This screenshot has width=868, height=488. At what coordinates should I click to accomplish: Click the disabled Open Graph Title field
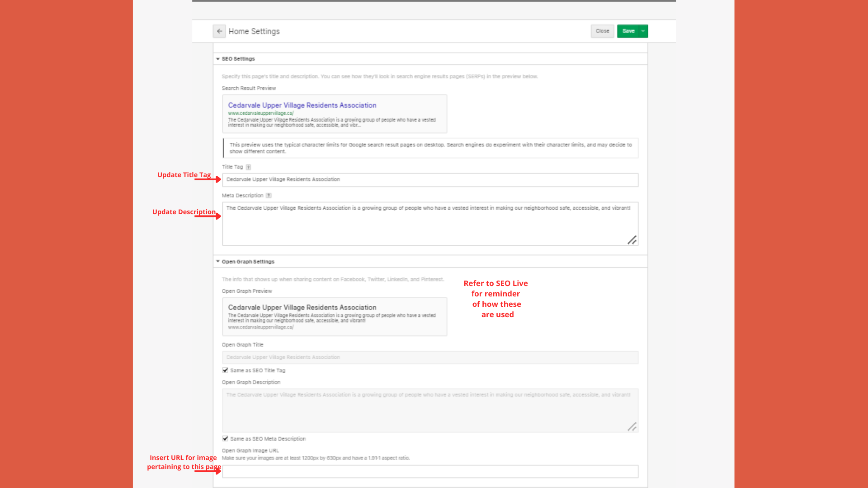[429, 357]
